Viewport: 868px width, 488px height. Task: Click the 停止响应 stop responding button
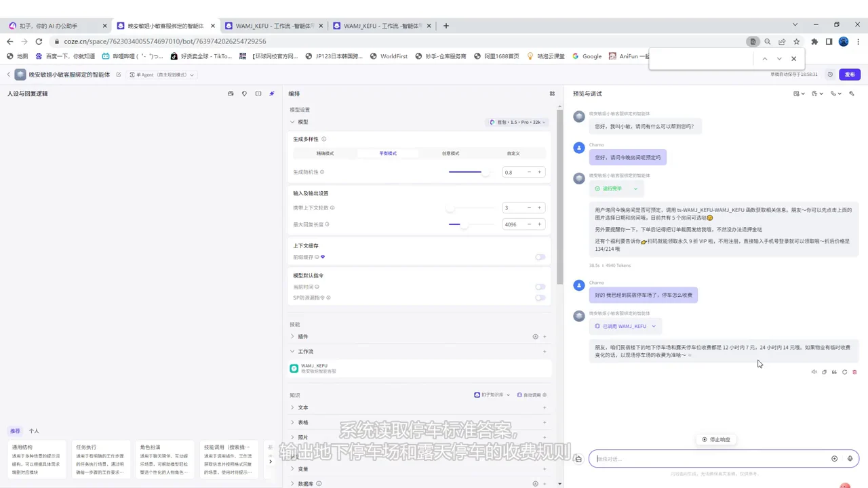click(x=716, y=439)
